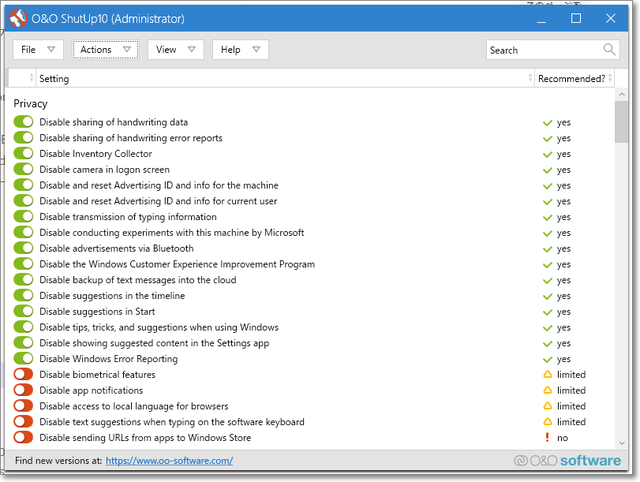Click inside the Search text field
Image resolution: width=640 pixels, height=482 pixels.
[x=543, y=50]
